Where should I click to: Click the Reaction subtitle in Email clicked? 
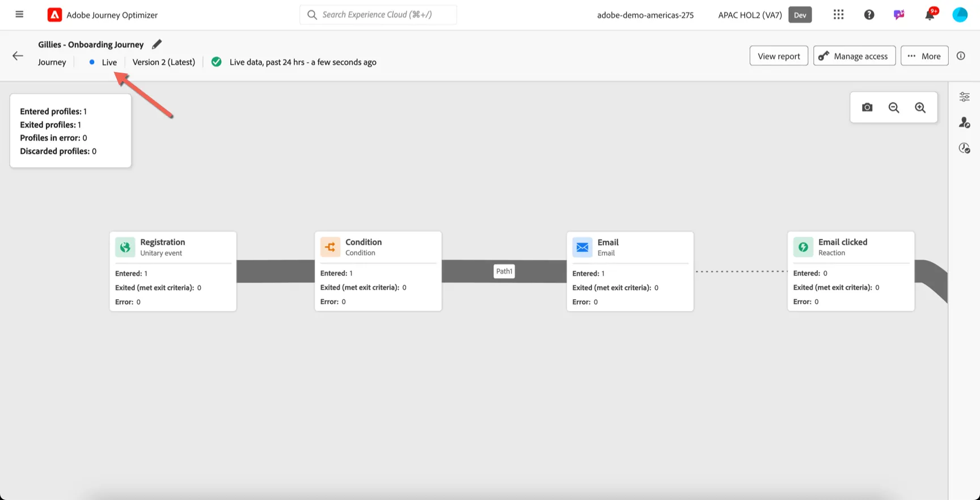tap(831, 253)
